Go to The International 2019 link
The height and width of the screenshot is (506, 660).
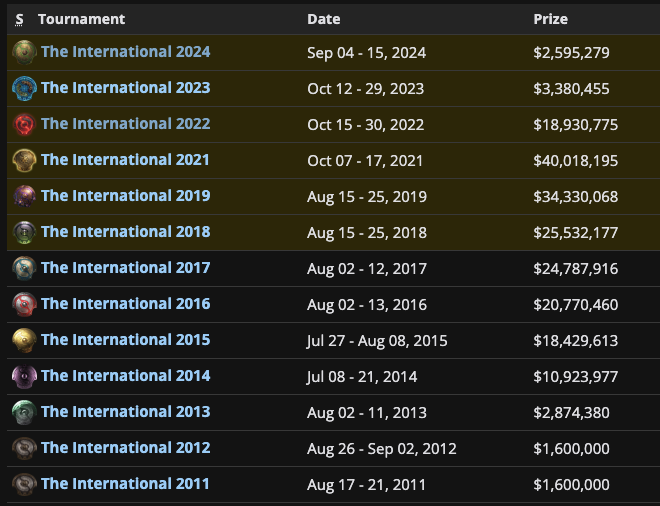[125, 196]
